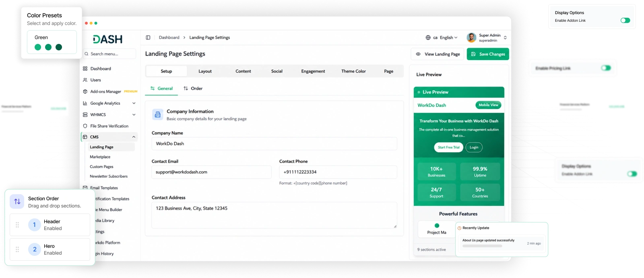The height and width of the screenshot is (278, 644).
Task: Click the Users people icon
Action: (x=85, y=80)
